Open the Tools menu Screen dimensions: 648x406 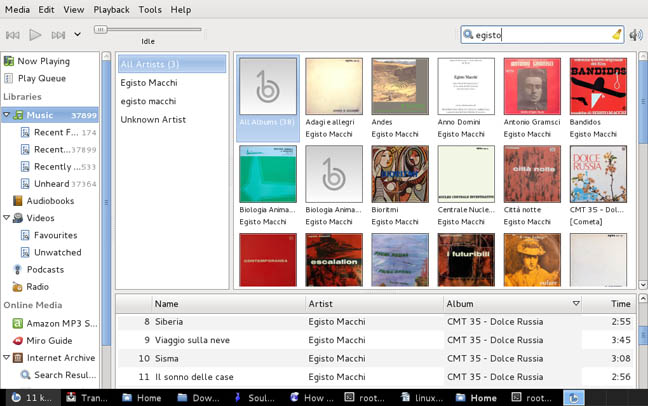click(150, 10)
